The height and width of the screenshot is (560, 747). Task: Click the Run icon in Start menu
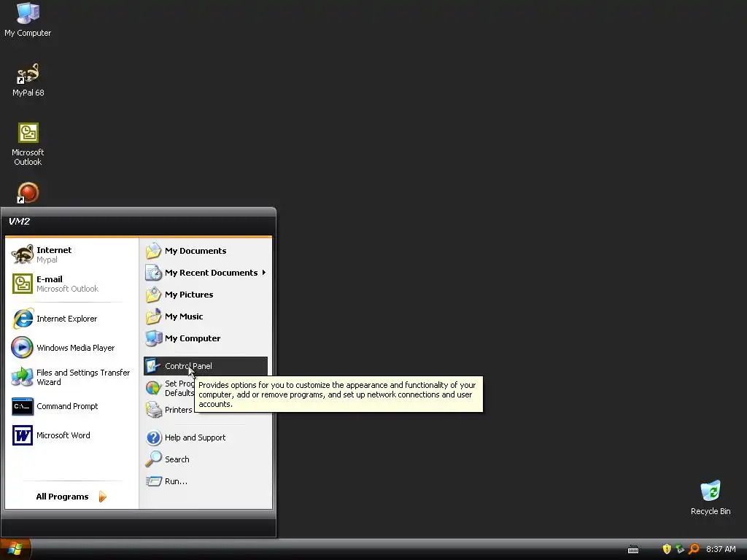pos(153,481)
